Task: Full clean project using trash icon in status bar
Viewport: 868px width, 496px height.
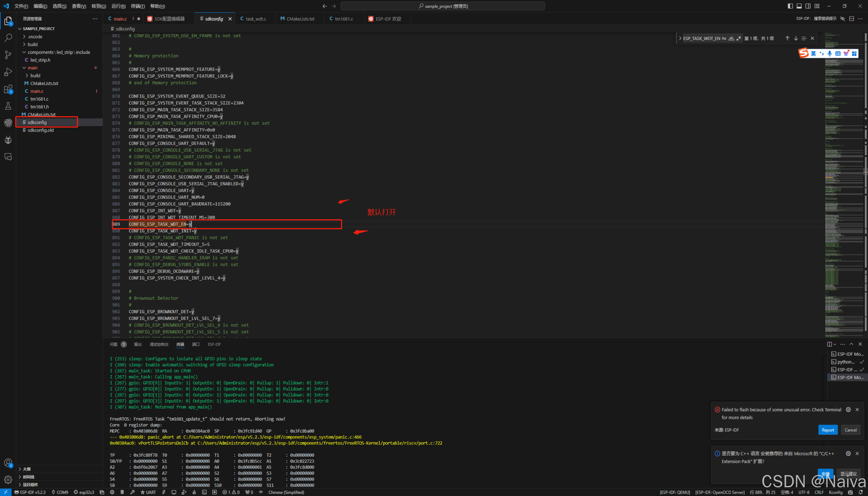Action: point(122,492)
